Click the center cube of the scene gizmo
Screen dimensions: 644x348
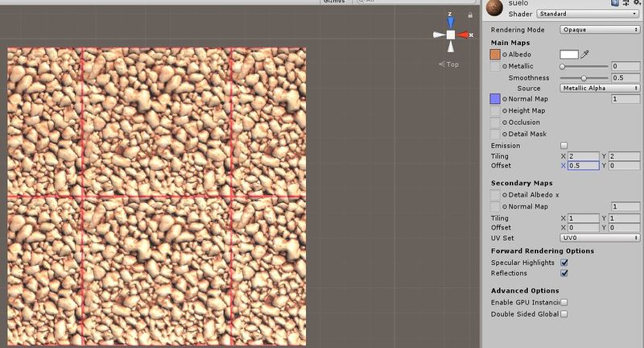(451, 35)
